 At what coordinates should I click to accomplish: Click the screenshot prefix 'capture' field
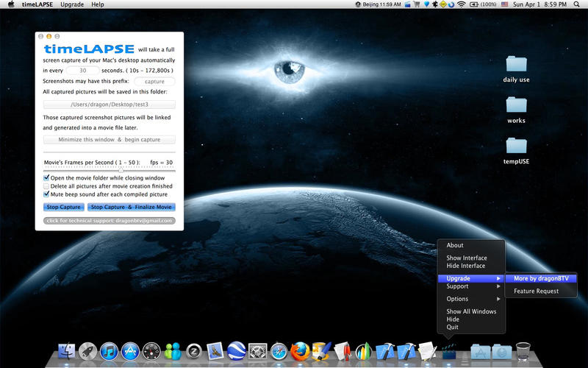click(x=154, y=82)
